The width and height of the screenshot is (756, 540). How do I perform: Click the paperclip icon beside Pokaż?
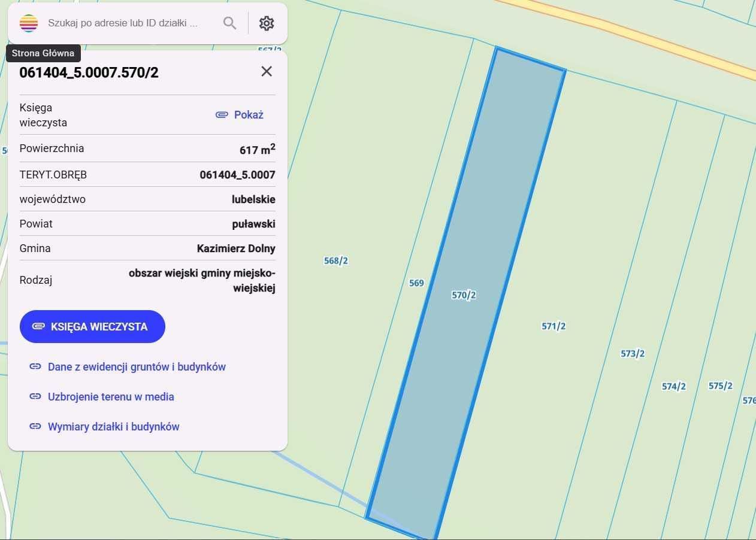point(222,115)
